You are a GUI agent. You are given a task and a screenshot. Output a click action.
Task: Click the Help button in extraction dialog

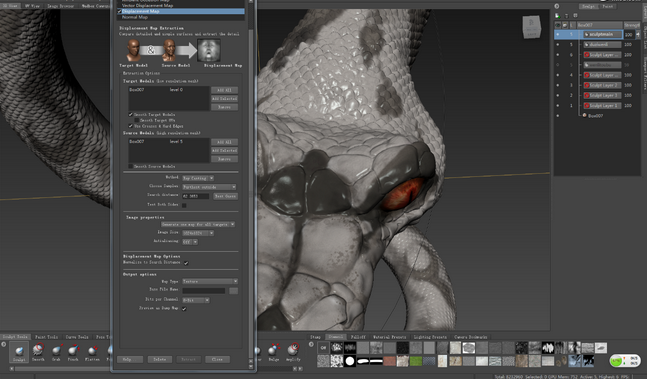pyautogui.click(x=130, y=360)
